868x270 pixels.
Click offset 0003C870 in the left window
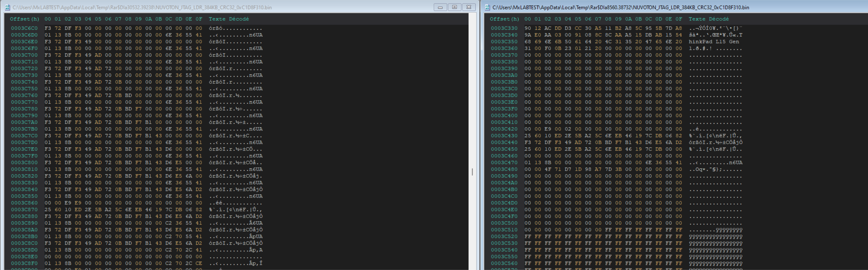[24, 210]
